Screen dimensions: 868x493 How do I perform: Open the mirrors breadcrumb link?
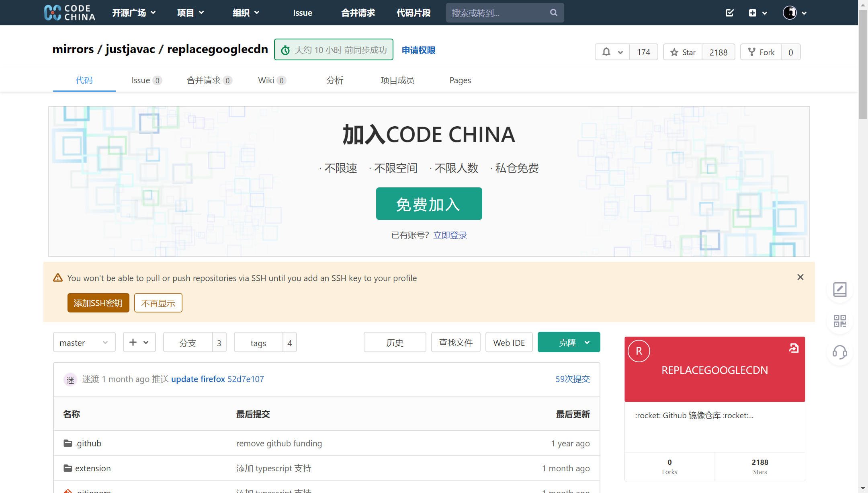click(x=73, y=49)
